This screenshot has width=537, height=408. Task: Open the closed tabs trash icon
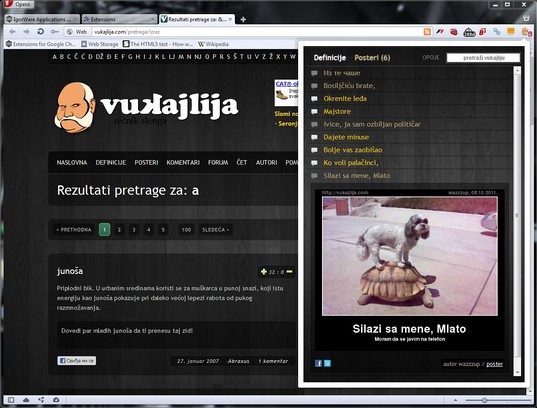pyautogui.click(x=526, y=18)
